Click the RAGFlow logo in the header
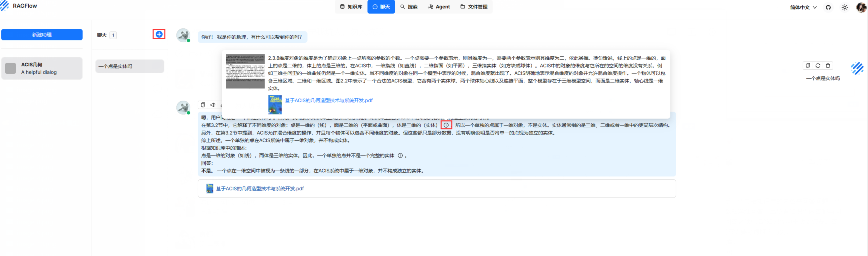868x256 pixels. [x=5, y=6]
